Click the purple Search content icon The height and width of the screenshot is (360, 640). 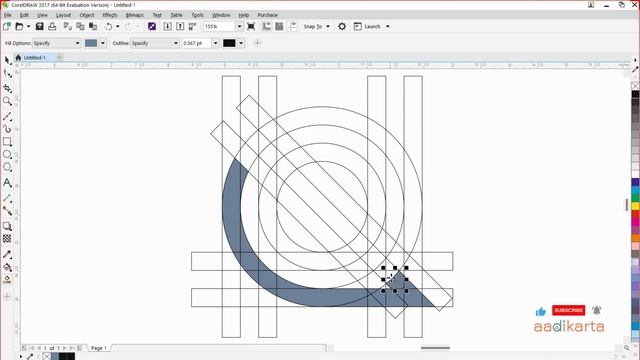(152, 27)
